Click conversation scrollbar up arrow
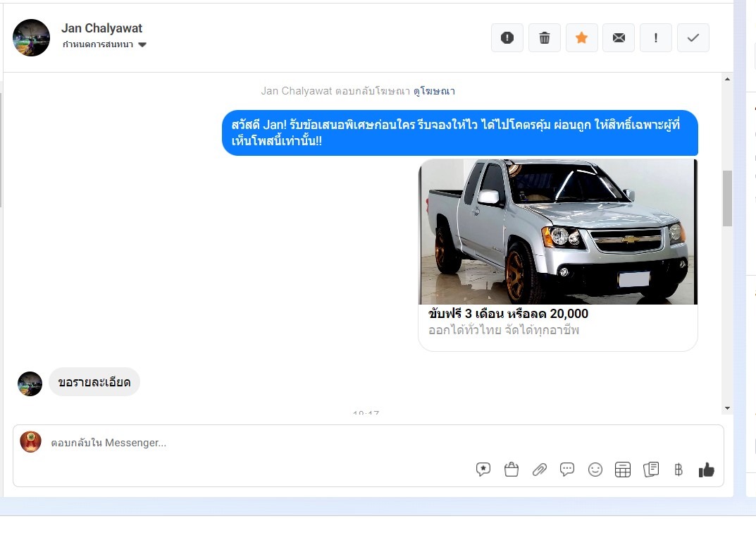756x533 pixels. (727, 79)
